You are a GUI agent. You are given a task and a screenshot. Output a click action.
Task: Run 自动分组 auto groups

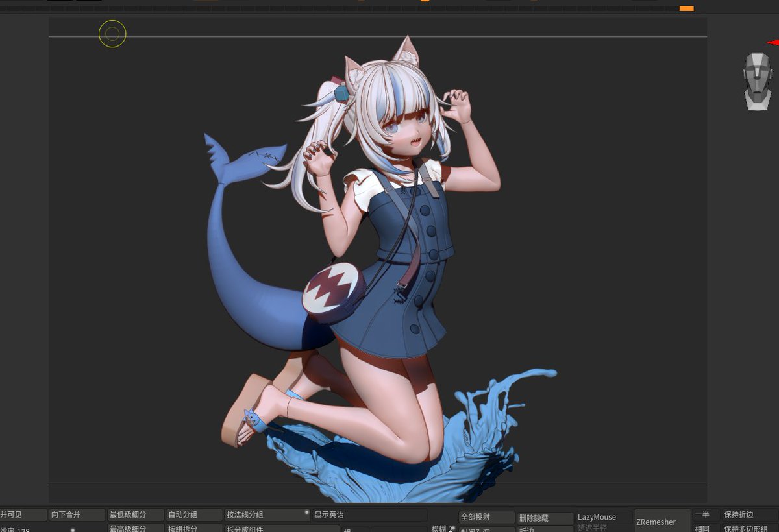click(x=194, y=514)
